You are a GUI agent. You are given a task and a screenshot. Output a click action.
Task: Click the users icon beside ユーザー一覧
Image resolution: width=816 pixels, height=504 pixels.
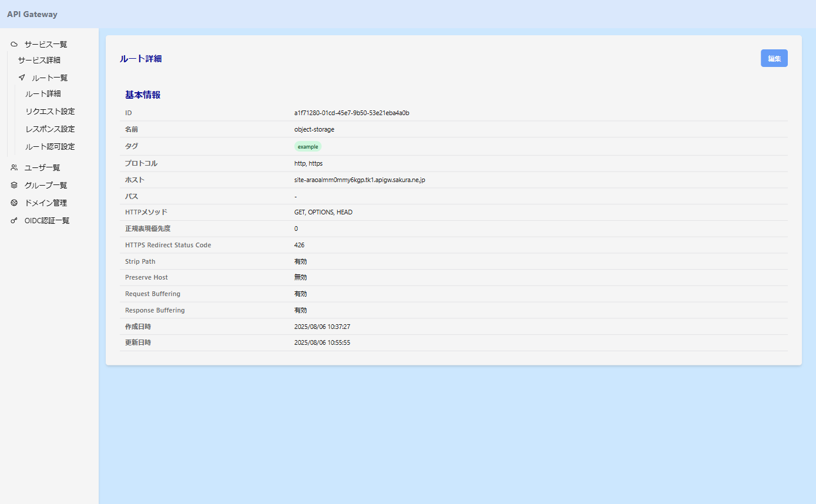click(x=14, y=167)
